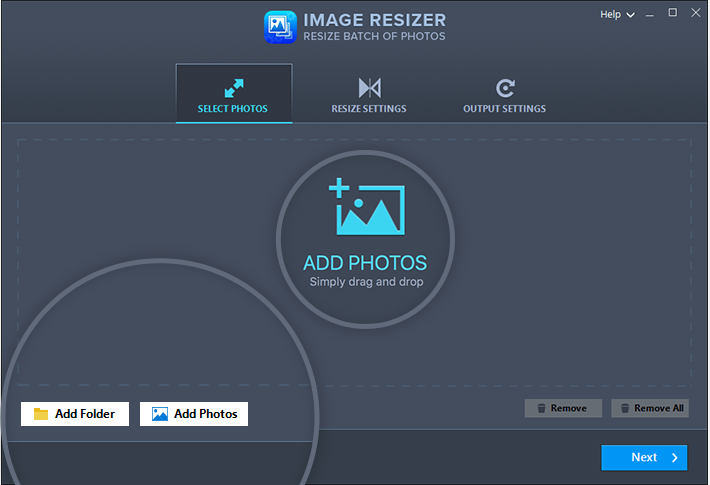
Task: Click the Remove All button
Action: point(650,408)
